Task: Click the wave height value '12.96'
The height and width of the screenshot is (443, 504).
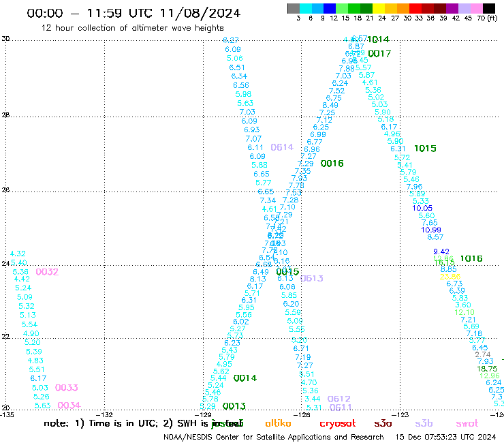Action: 490,376
